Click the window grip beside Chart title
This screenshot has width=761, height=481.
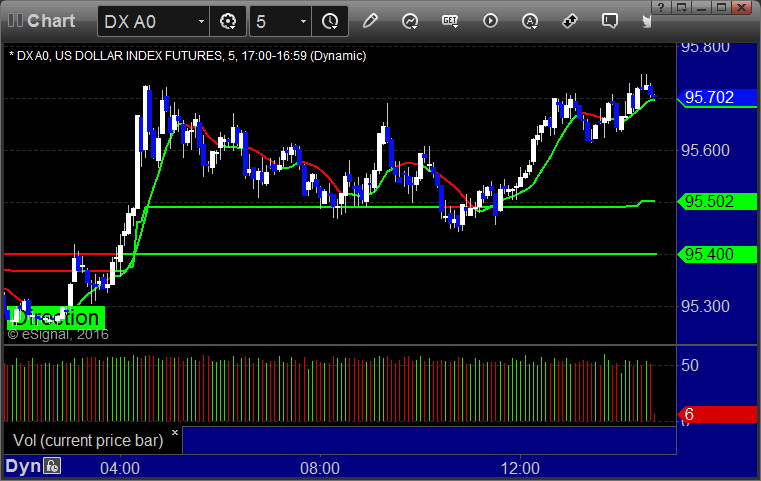click(x=15, y=20)
